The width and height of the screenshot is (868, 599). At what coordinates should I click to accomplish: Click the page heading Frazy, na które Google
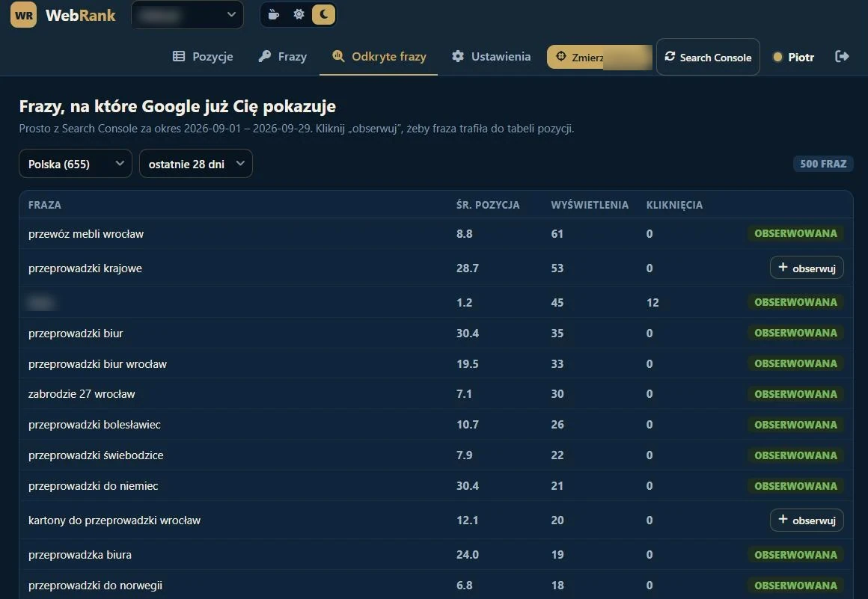(177, 106)
